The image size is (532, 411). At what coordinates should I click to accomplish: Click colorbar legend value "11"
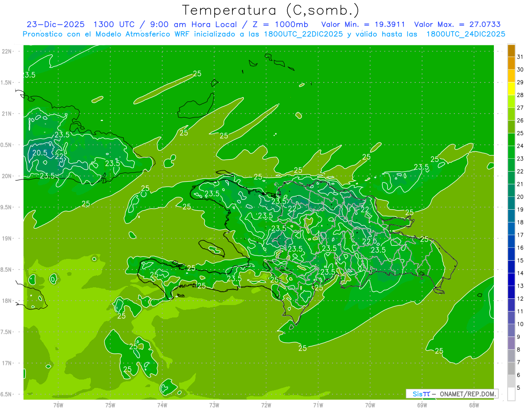[520, 312]
